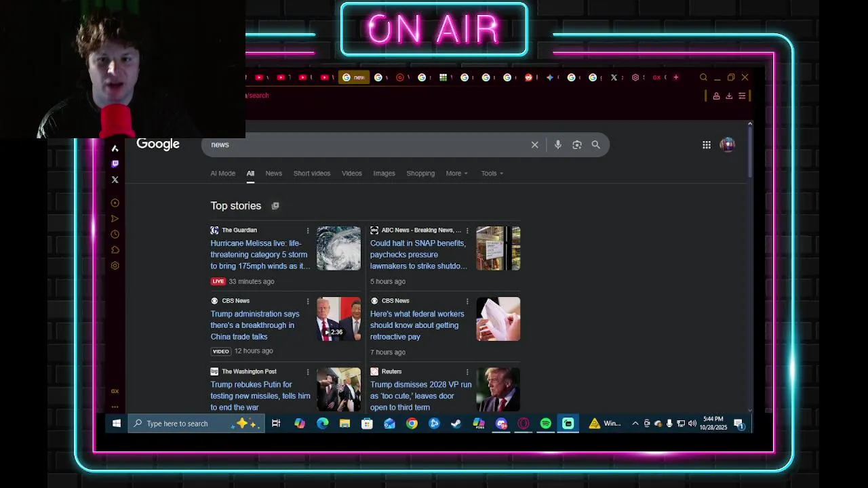The height and width of the screenshot is (488, 868).
Task: Open a new browser tab
Action: click(675, 77)
